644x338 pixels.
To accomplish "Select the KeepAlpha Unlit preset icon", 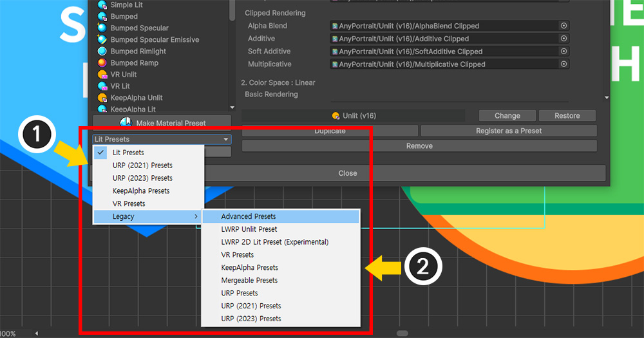I will pyautogui.click(x=102, y=98).
